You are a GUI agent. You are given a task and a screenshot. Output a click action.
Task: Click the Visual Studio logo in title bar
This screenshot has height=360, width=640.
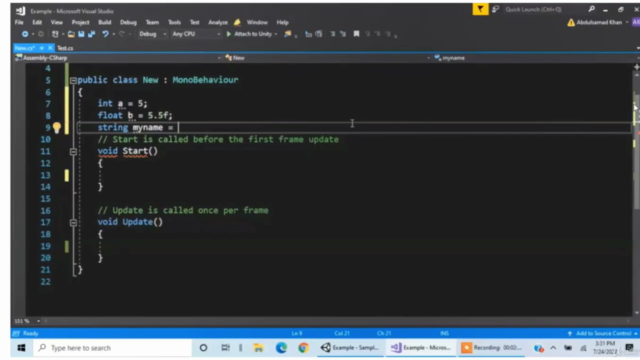pos(20,11)
